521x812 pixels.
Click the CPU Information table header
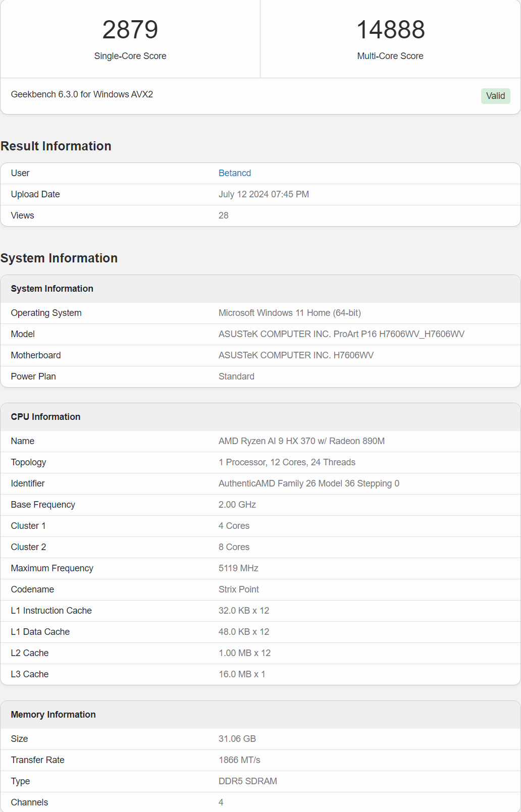(x=260, y=417)
